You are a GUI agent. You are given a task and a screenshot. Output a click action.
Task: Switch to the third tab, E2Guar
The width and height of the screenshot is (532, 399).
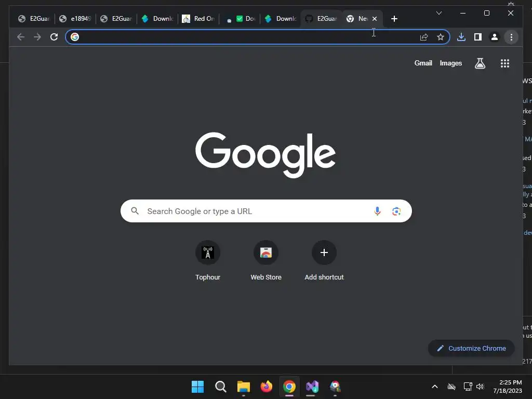coord(116,19)
